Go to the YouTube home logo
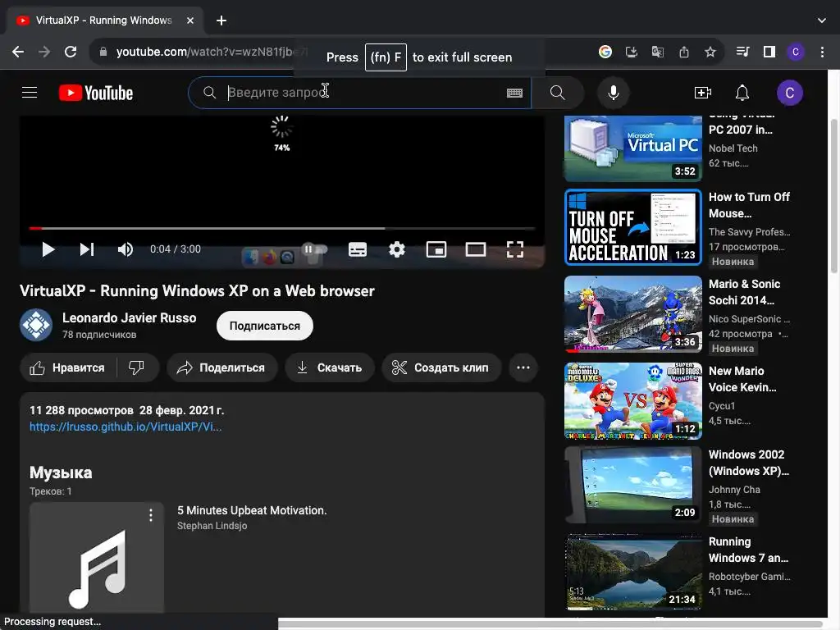The image size is (840, 630). 96,93
